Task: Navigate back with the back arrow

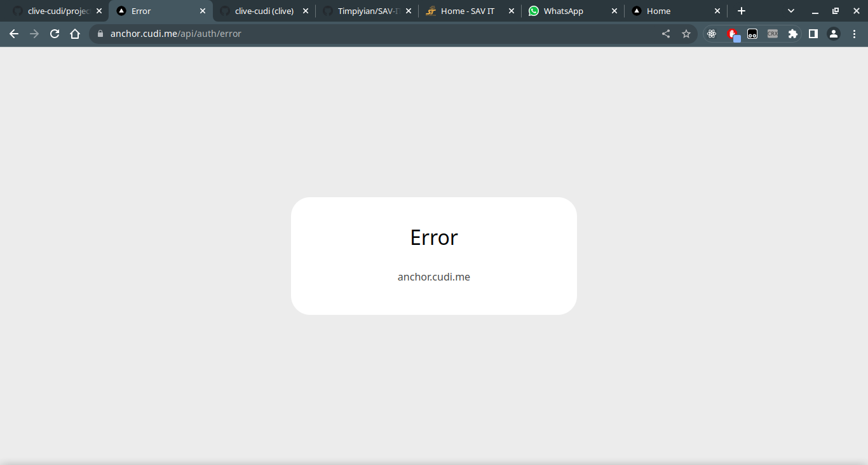Action: (x=13, y=34)
